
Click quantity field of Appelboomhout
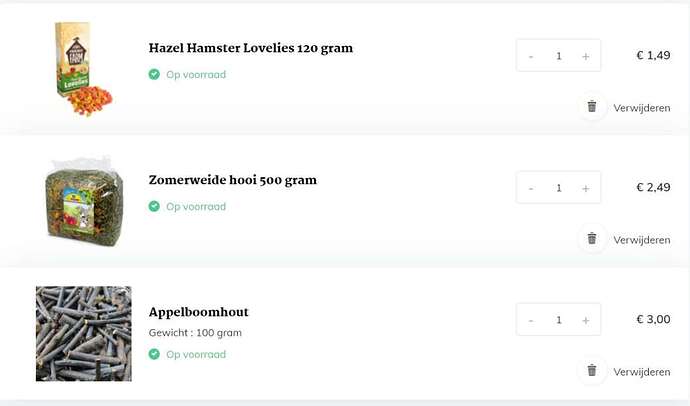tap(558, 320)
